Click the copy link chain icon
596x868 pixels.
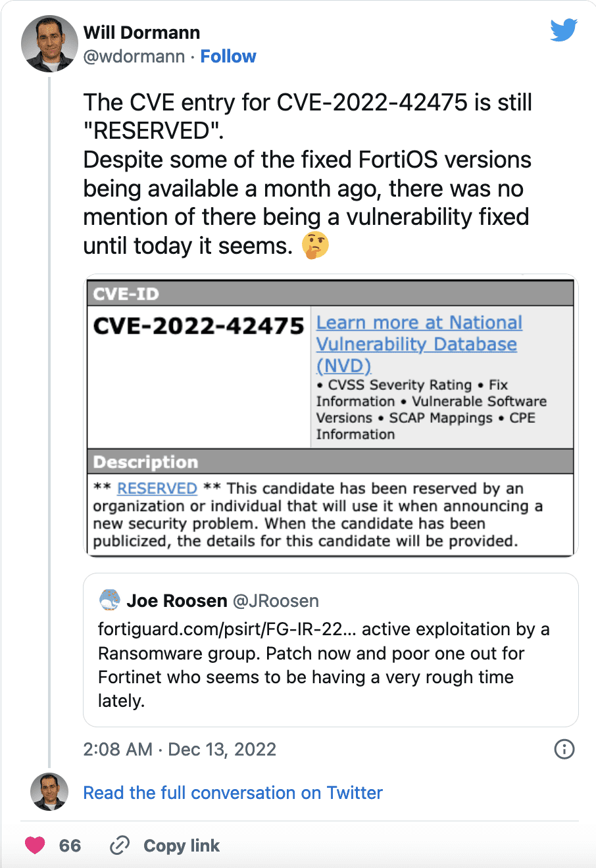[x=120, y=845]
